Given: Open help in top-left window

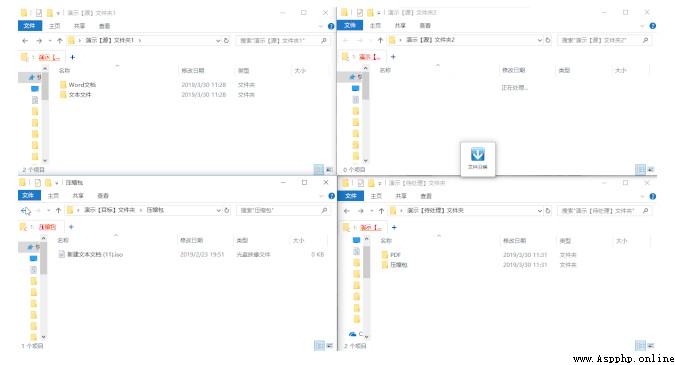Looking at the screenshot, I should [x=331, y=26].
